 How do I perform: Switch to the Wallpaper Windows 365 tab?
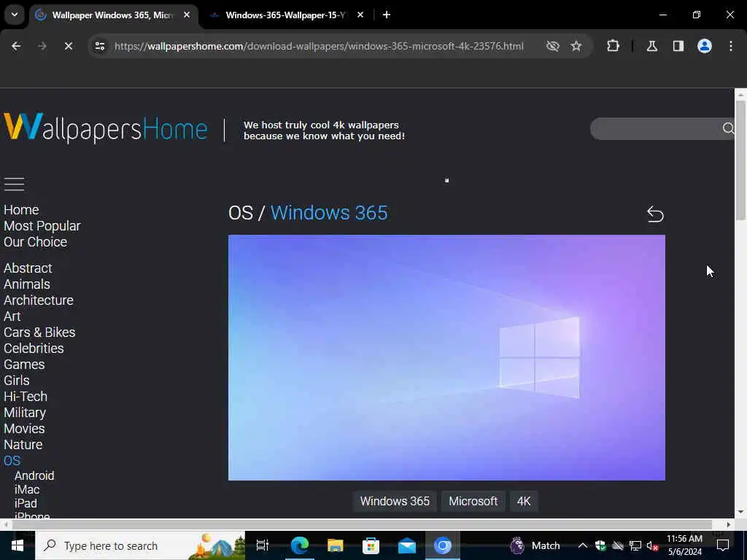click(112, 15)
